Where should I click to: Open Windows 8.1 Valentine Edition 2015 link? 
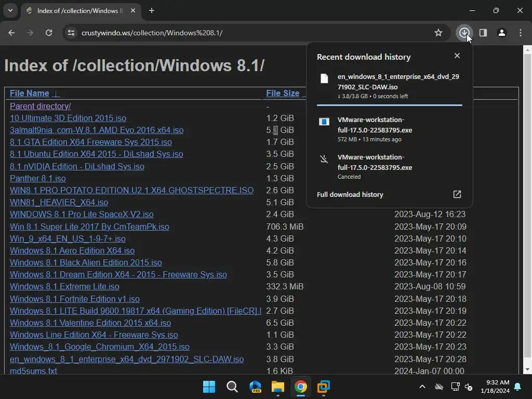(90, 323)
